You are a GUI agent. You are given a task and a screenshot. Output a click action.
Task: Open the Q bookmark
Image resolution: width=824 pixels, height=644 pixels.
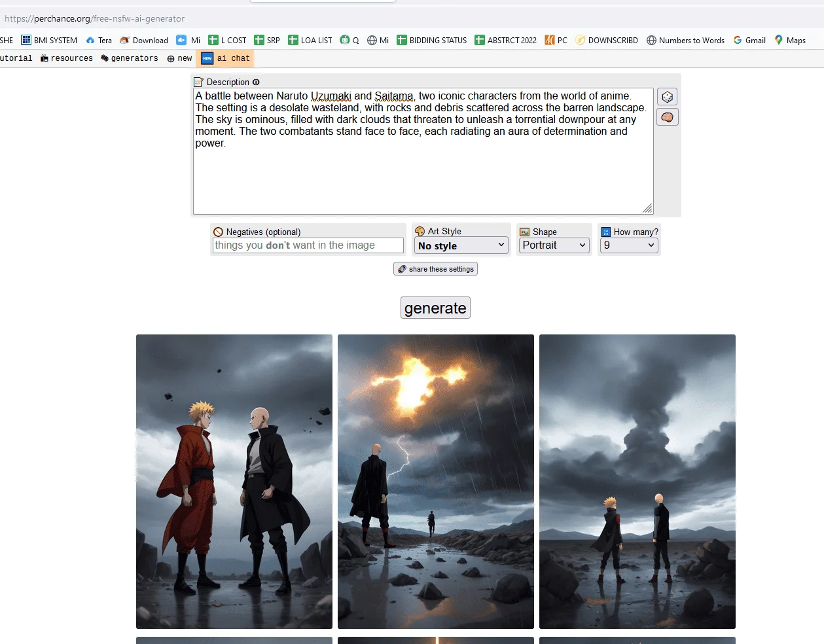(349, 40)
